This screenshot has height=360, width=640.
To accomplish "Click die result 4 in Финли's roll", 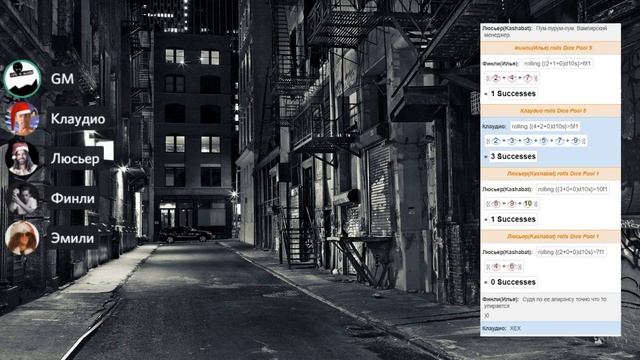I will 511,78.
